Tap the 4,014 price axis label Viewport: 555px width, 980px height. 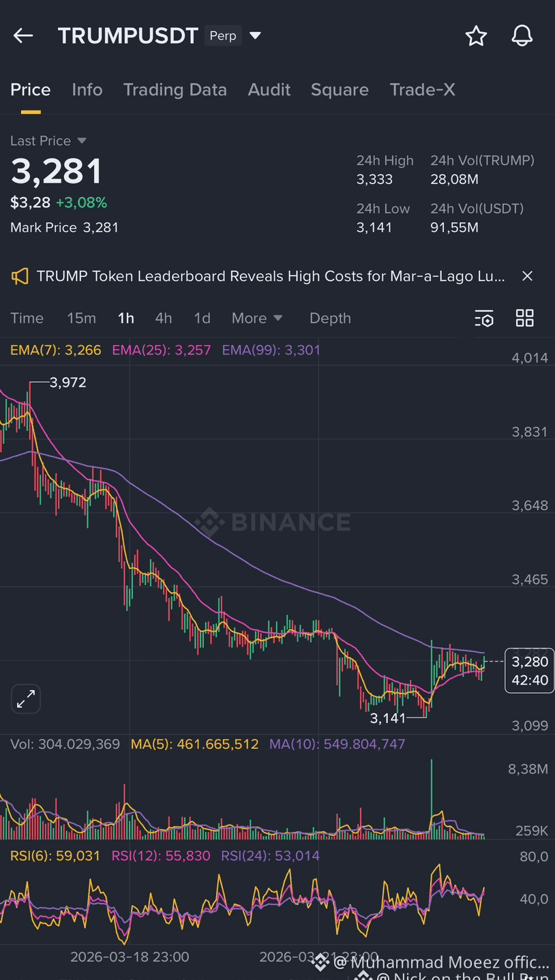(x=530, y=358)
